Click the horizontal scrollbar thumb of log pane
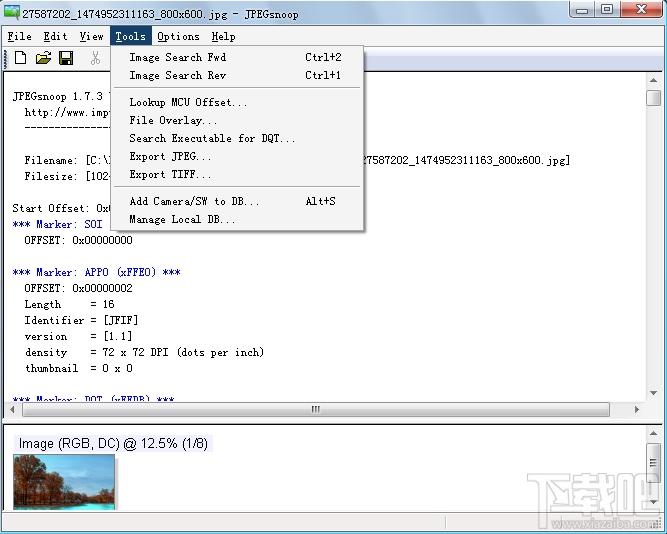Image resolution: width=667 pixels, height=534 pixels. tap(316, 409)
